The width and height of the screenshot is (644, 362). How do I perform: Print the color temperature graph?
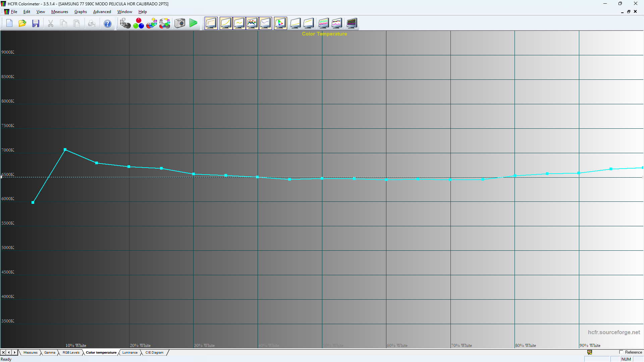[x=92, y=23]
